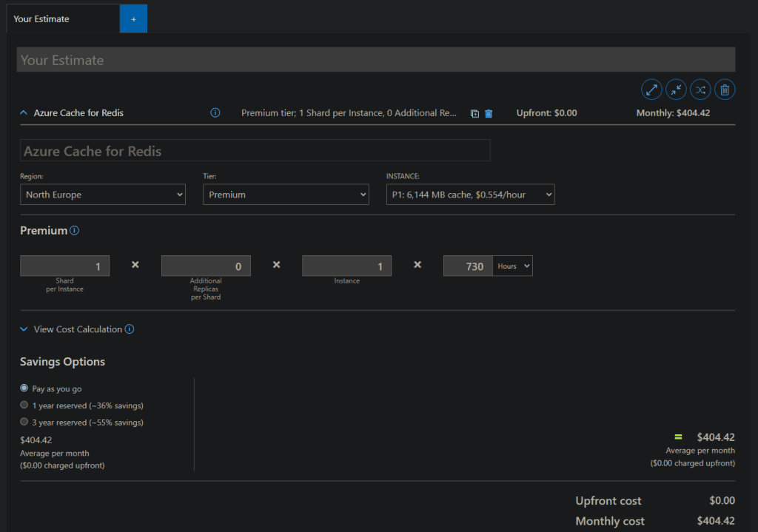Click the clone service copy icon
758x532 pixels.
coord(474,114)
